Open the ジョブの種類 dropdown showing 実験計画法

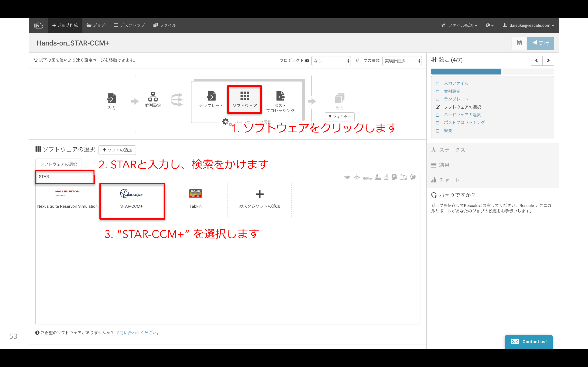[402, 61]
